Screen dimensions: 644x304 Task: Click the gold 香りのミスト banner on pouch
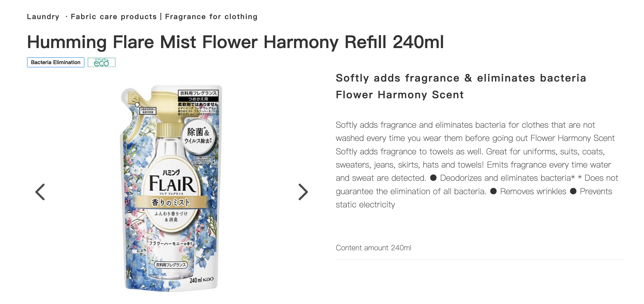click(171, 202)
